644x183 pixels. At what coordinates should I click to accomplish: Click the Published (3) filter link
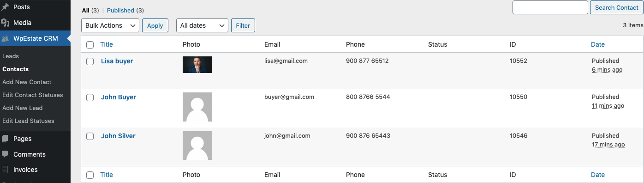pos(125,10)
